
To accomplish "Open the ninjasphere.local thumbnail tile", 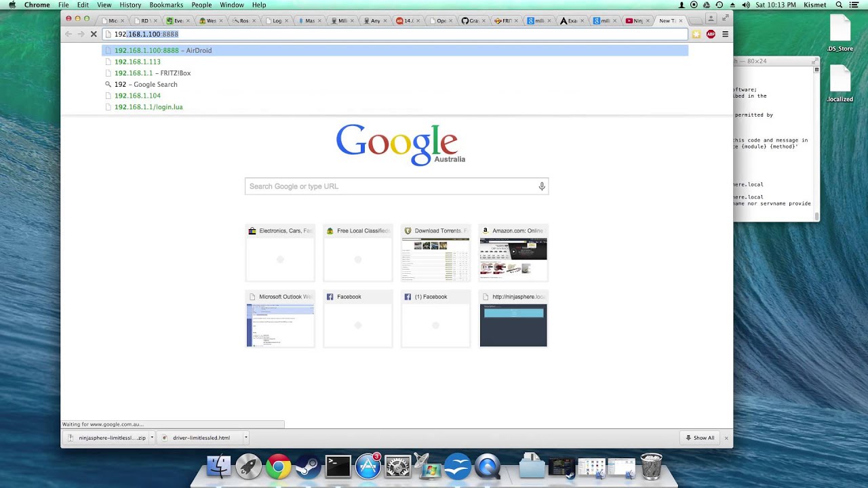I will (x=513, y=319).
